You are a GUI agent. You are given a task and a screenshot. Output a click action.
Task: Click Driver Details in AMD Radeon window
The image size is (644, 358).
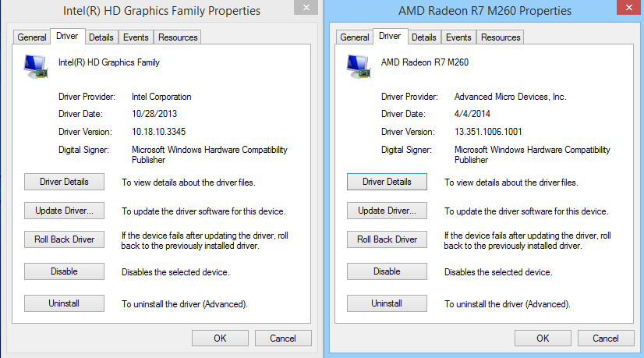[387, 182]
